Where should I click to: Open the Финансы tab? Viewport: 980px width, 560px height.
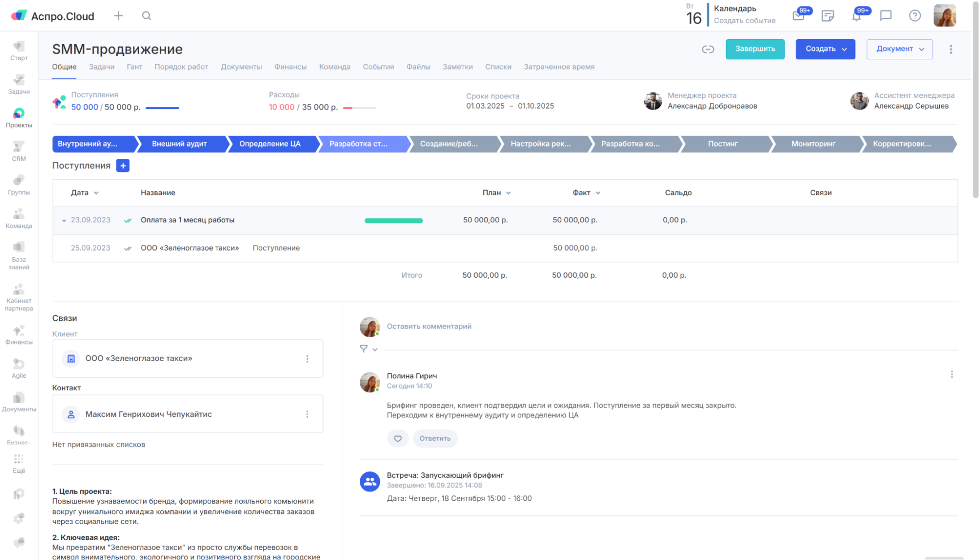[290, 67]
